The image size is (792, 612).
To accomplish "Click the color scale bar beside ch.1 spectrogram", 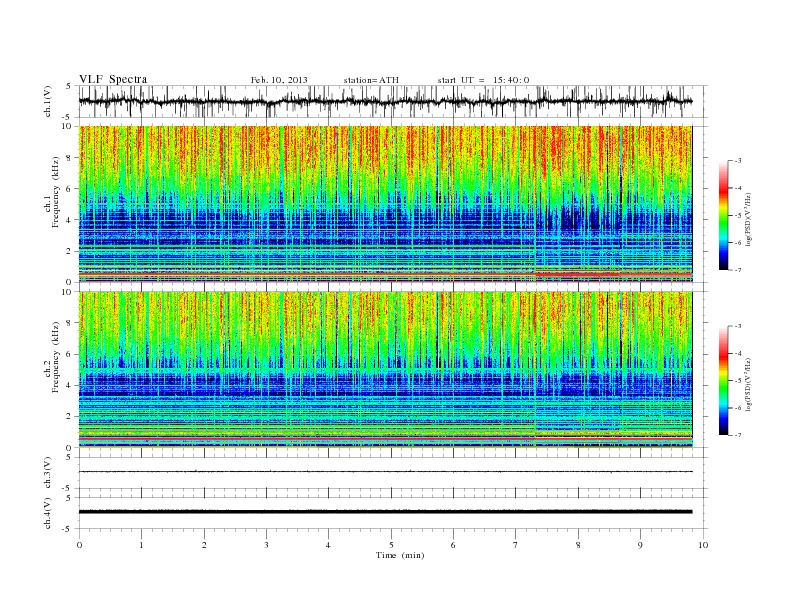I will pyautogui.click(x=724, y=215).
